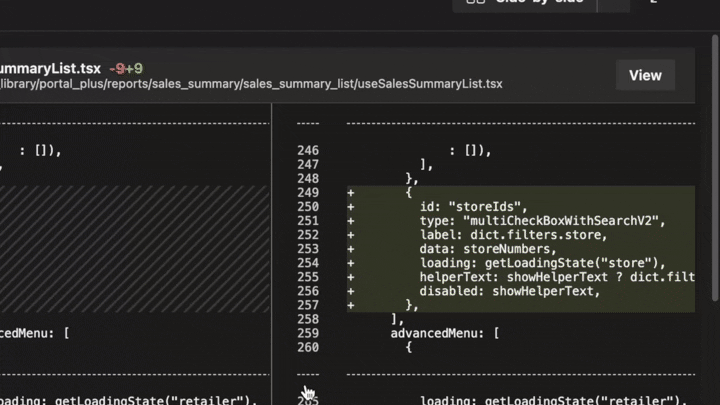Expand hidden lines below line 260
The width and height of the screenshot is (720, 405).
[308, 375]
